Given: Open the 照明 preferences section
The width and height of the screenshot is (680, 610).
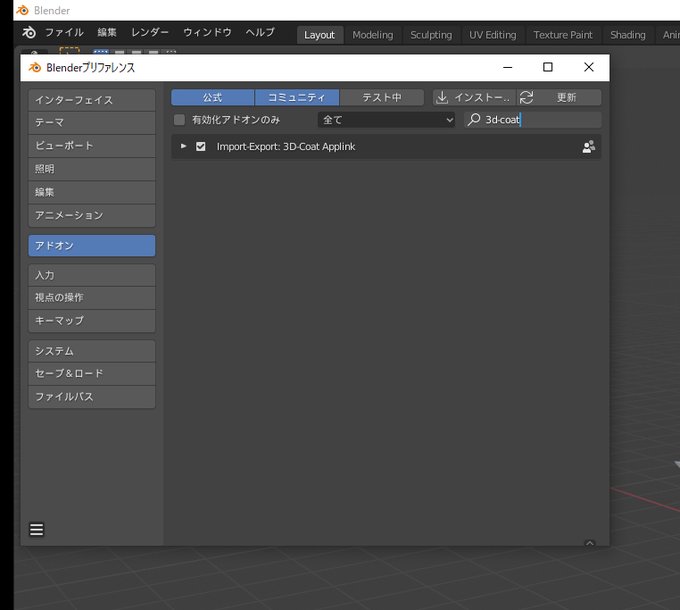Looking at the screenshot, I should tap(92, 169).
